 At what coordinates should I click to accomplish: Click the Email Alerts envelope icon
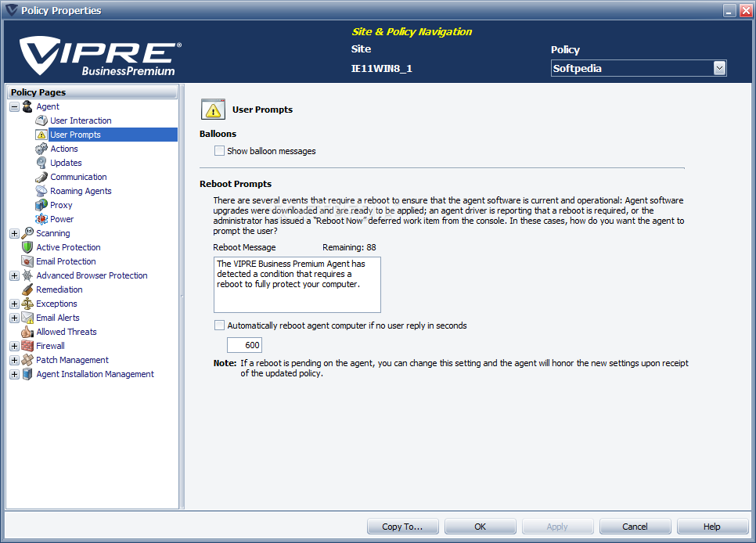[x=27, y=318]
